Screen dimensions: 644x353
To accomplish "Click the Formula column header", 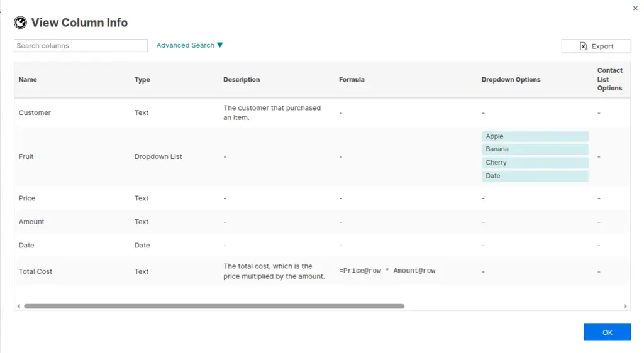I will (x=352, y=80).
